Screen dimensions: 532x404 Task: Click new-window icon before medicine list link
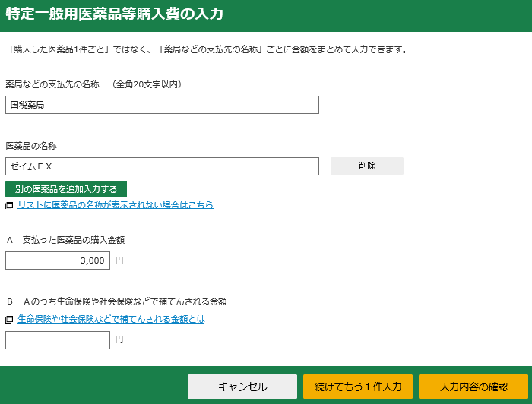(x=9, y=205)
